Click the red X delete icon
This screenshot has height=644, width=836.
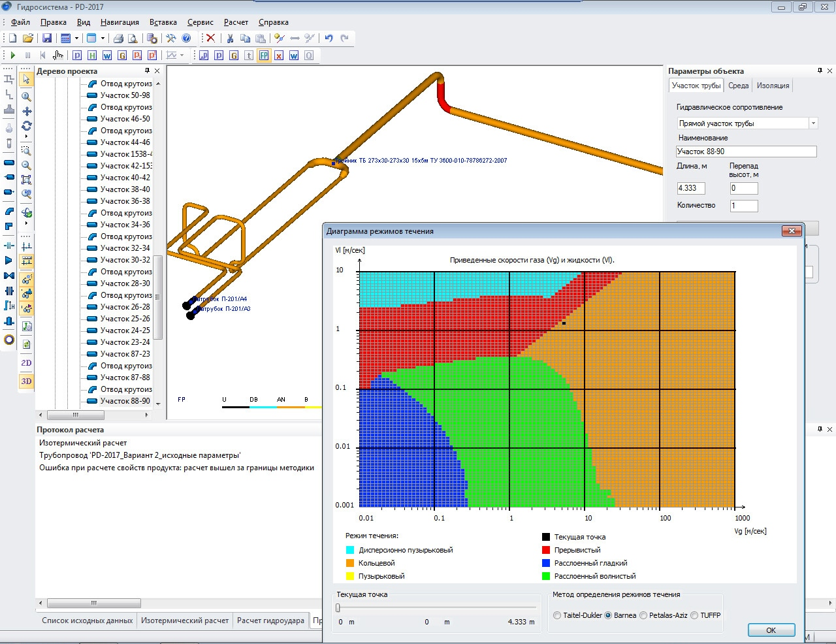[210, 39]
